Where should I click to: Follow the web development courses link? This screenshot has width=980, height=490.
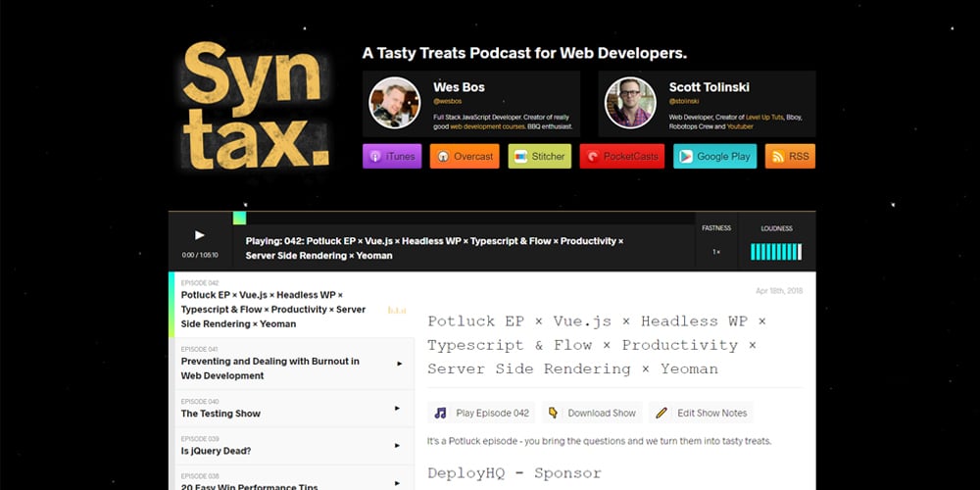pyautogui.click(x=487, y=126)
